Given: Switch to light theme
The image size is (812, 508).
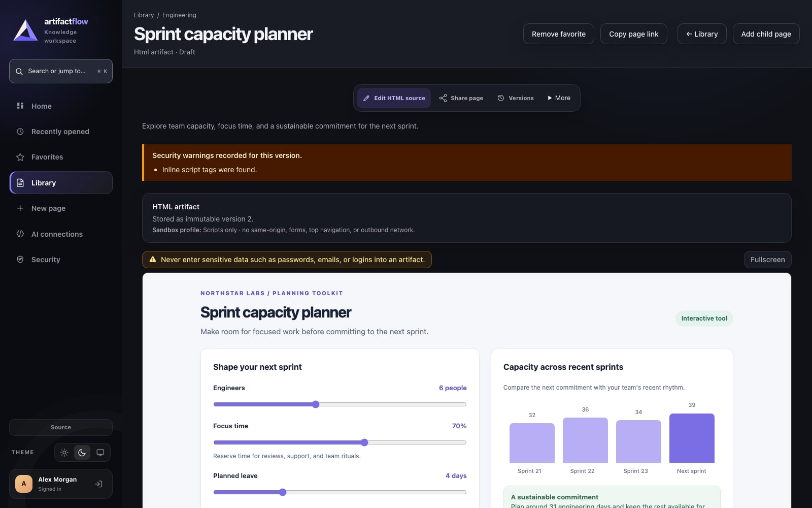Looking at the screenshot, I should [x=64, y=453].
